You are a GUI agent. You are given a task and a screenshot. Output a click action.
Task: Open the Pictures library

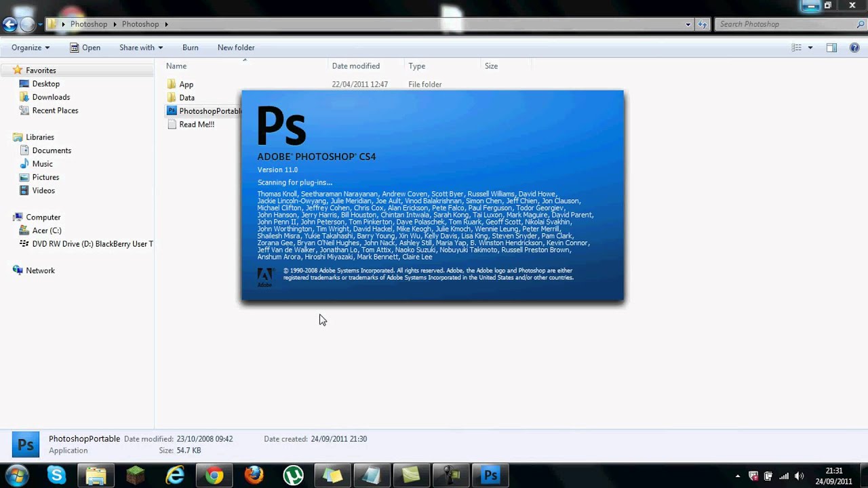click(x=45, y=177)
